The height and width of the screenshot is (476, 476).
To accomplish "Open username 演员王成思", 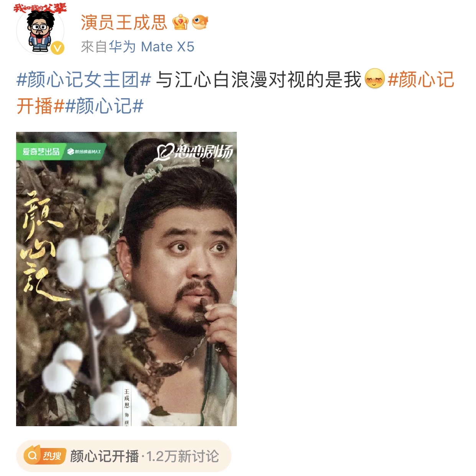I will point(124,23).
